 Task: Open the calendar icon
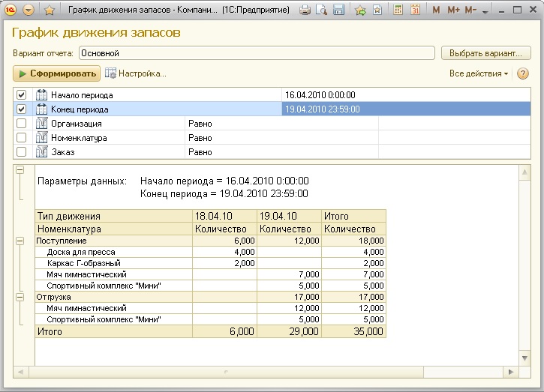tap(415, 10)
